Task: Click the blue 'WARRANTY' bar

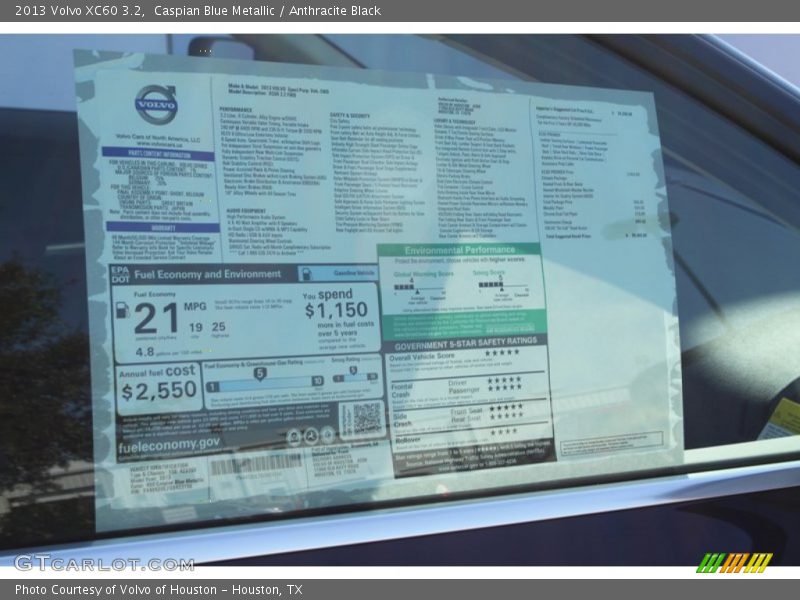Action: point(163,228)
